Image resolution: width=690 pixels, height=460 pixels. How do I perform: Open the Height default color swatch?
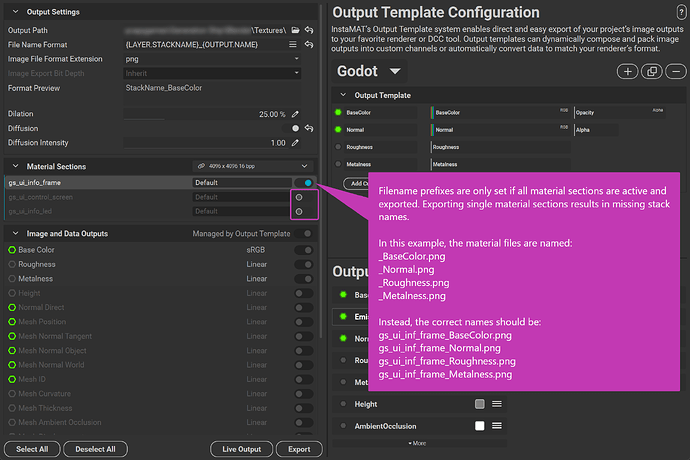[480, 404]
